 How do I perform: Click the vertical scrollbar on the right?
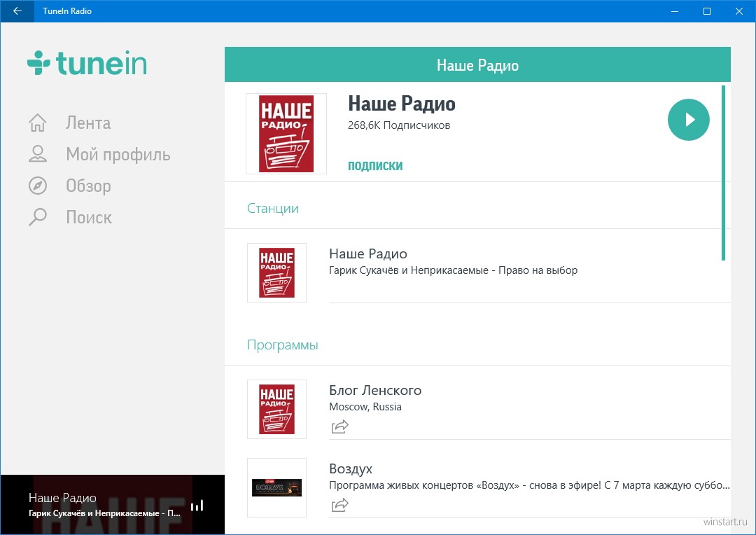723,172
